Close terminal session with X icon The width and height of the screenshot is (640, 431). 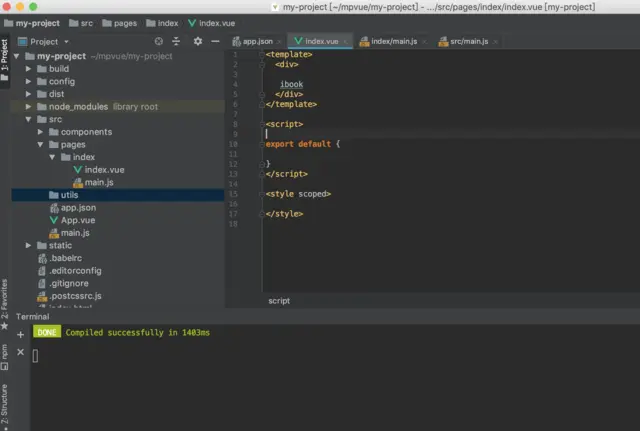[20, 353]
